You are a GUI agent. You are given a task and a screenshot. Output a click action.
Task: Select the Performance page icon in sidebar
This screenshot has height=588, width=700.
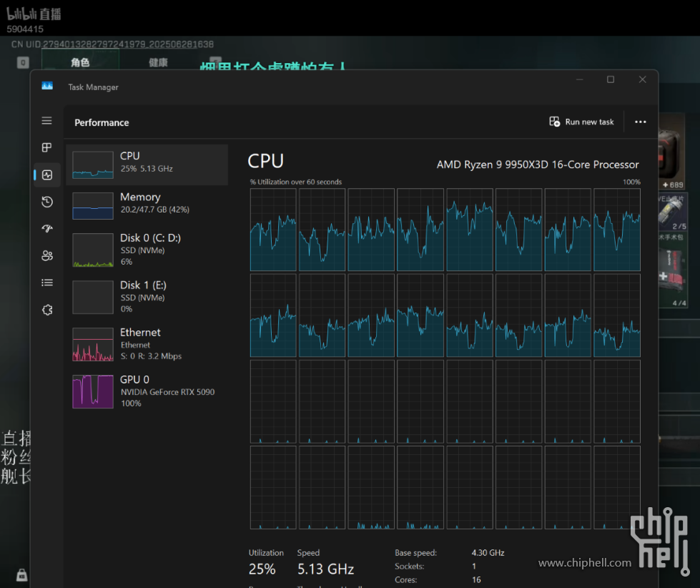tap(47, 175)
